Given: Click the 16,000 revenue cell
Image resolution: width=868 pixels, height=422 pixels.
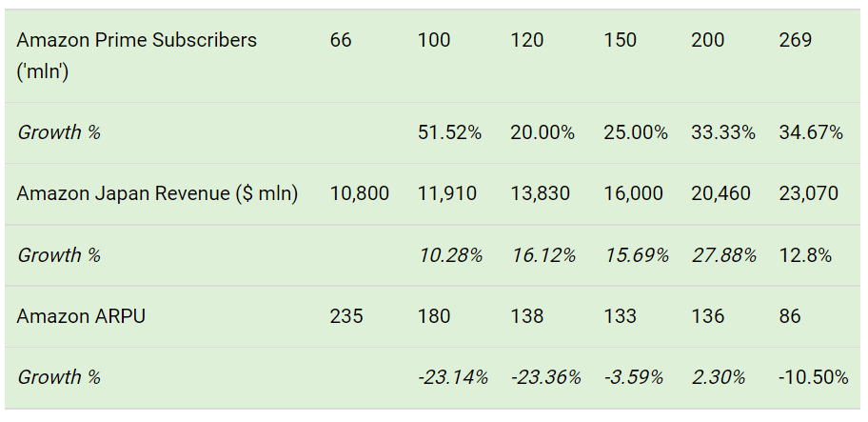Looking at the screenshot, I should [633, 193].
